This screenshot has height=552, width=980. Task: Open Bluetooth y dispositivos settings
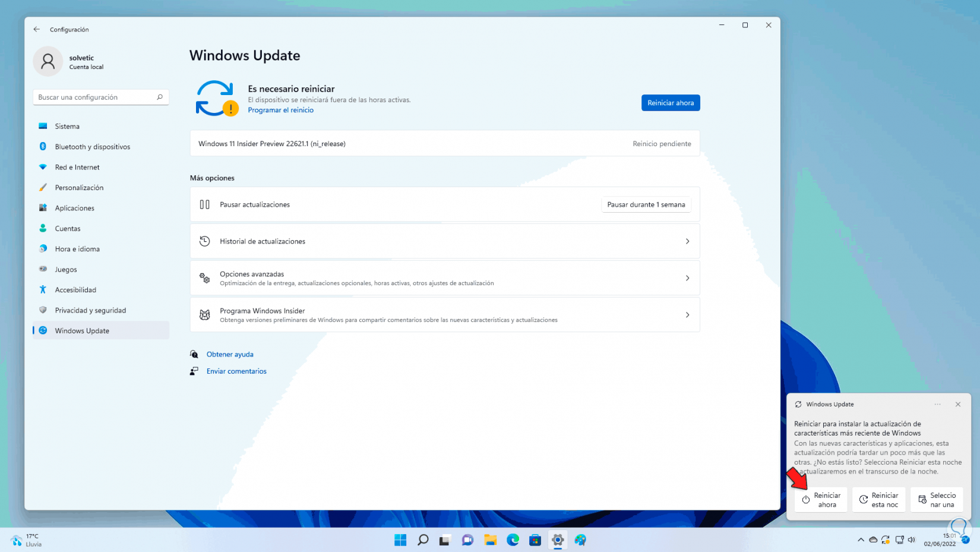[x=101, y=147]
